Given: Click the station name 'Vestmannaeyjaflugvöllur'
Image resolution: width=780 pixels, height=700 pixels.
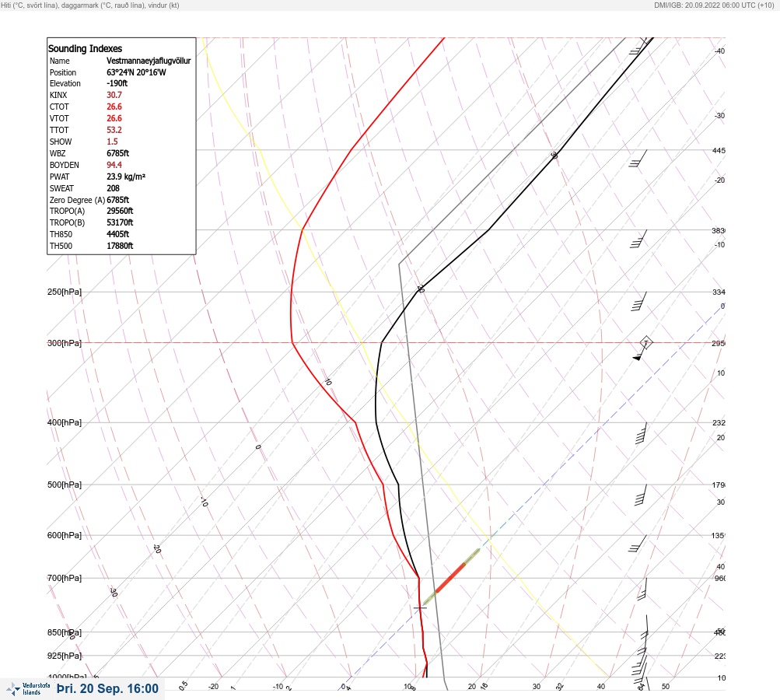Looking at the screenshot, I should [x=149, y=61].
